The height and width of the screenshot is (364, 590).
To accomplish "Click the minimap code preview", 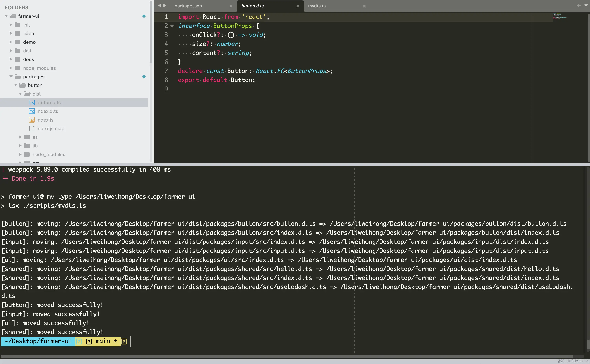I will click(x=560, y=16).
